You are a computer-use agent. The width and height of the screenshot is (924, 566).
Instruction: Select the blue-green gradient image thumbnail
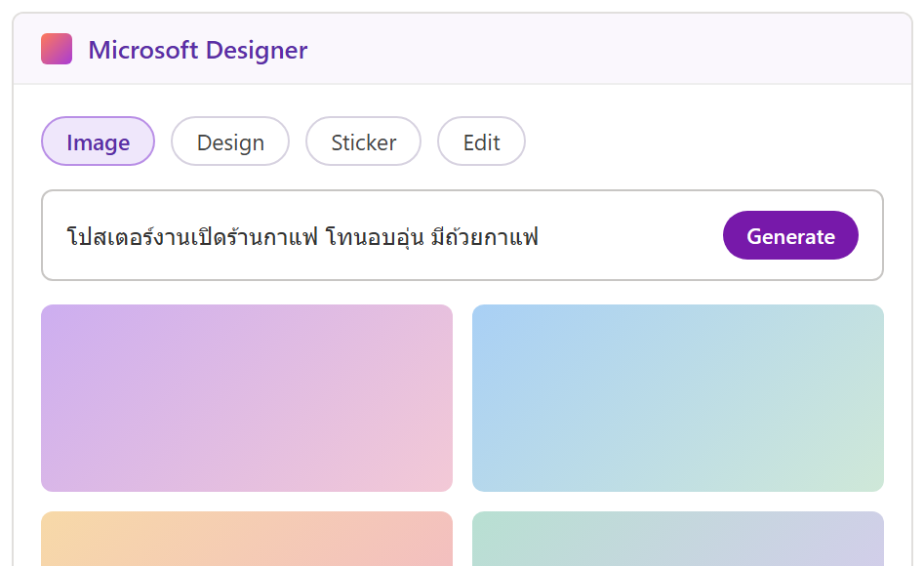pyautogui.click(x=678, y=398)
